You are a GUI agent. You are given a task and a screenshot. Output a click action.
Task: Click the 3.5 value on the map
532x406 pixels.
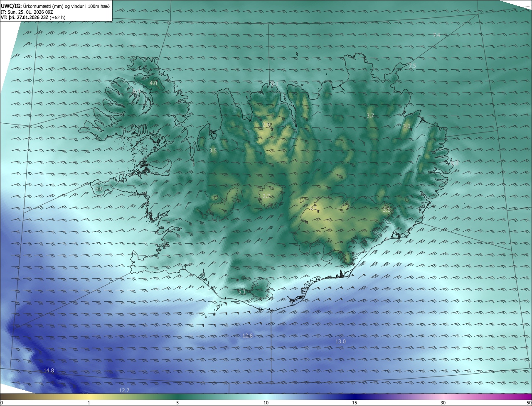(x=213, y=151)
